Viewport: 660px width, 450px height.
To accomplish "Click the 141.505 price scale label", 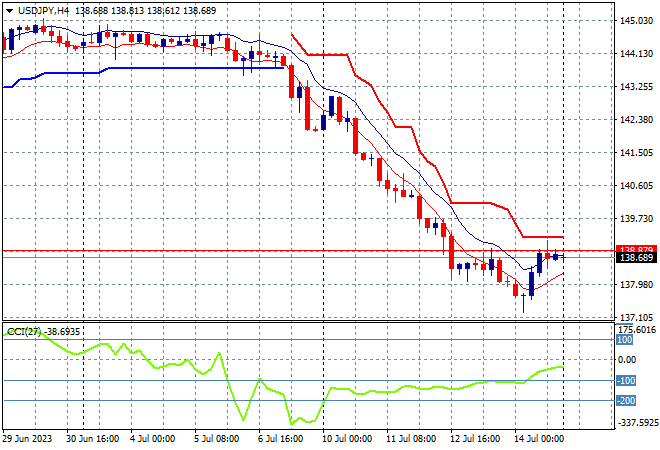I will pos(636,153).
